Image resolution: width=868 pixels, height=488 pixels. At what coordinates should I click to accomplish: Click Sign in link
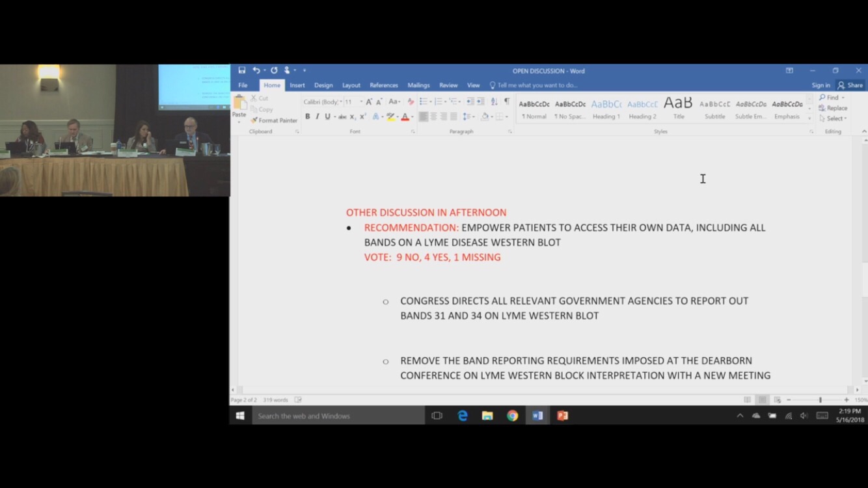click(821, 85)
